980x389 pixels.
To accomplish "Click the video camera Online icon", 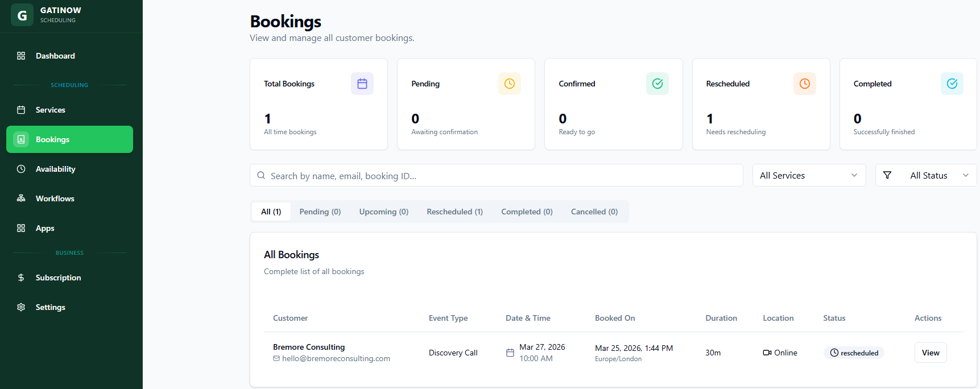I will point(767,353).
